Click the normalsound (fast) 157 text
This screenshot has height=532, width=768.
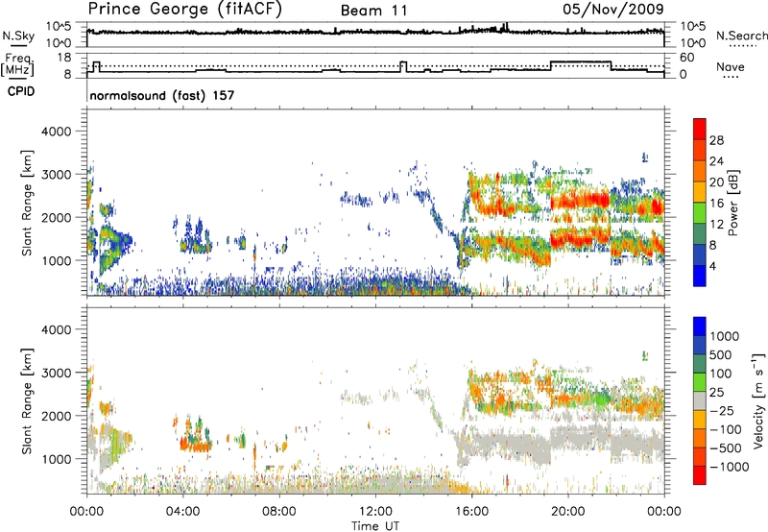162,95
